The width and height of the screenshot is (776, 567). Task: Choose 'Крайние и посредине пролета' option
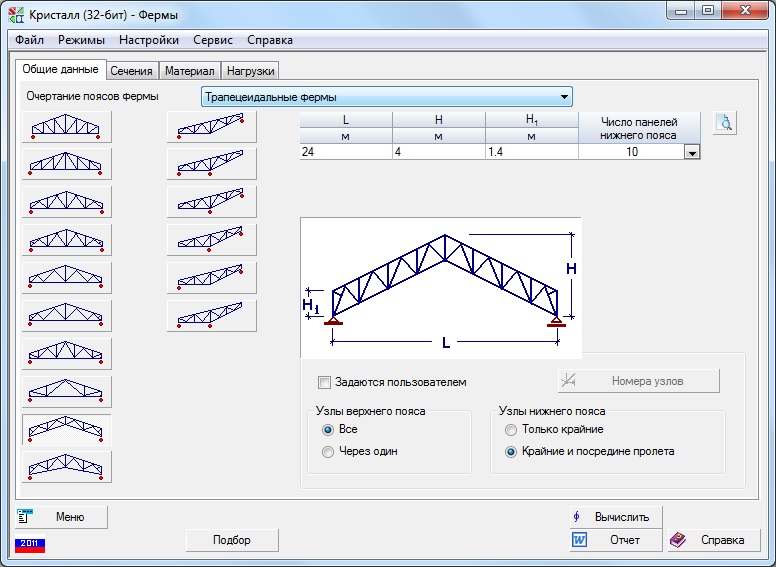tap(511, 452)
